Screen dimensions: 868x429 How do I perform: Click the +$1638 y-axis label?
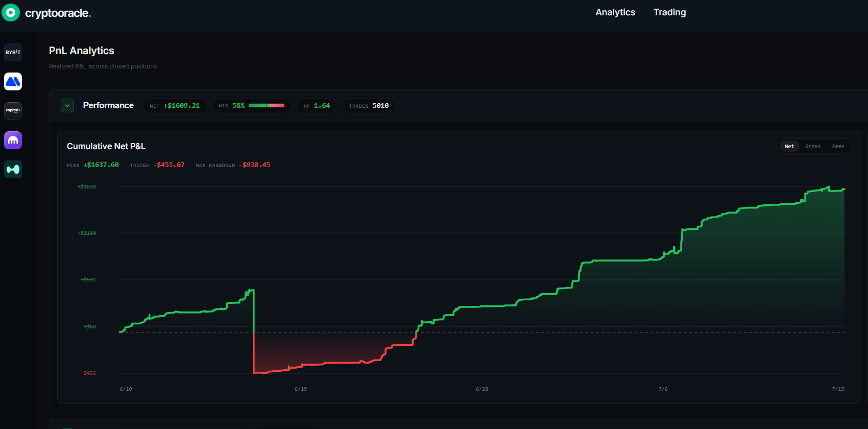pyautogui.click(x=87, y=187)
